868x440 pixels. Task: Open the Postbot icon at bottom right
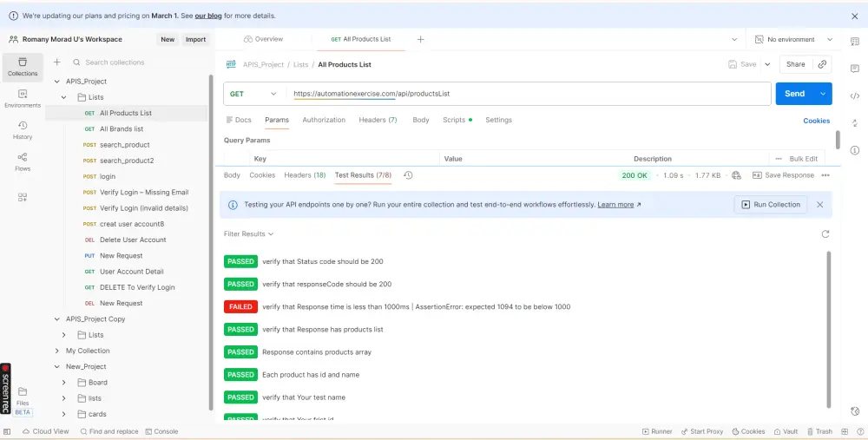point(855,411)
